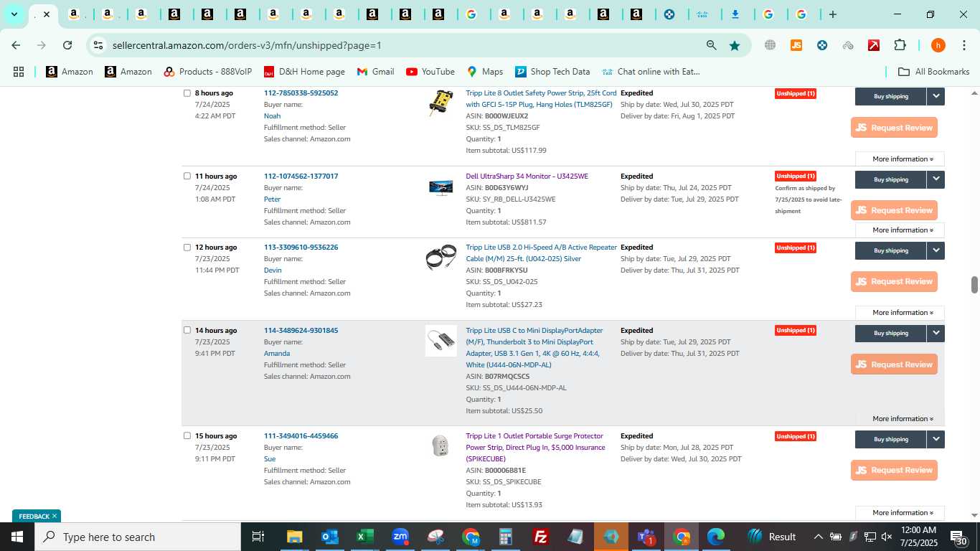This screenshot has height=551, width=980.
Task: Open the Maps bookmark
Action: click(x=485, y=72)
